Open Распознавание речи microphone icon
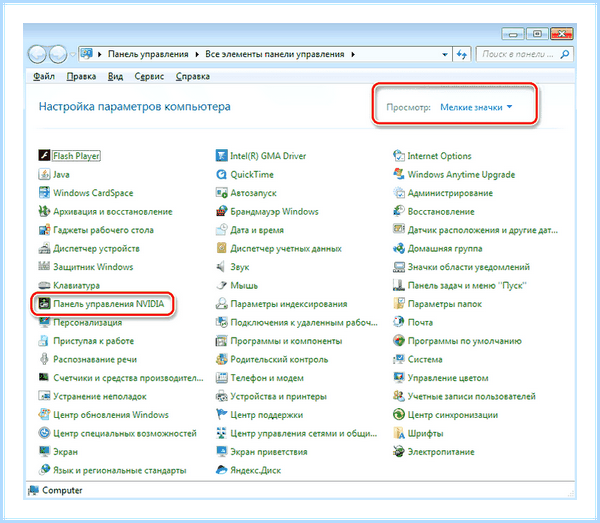This screenshot has height=523, width=600. pyautogui.click(x=44, y=359)
